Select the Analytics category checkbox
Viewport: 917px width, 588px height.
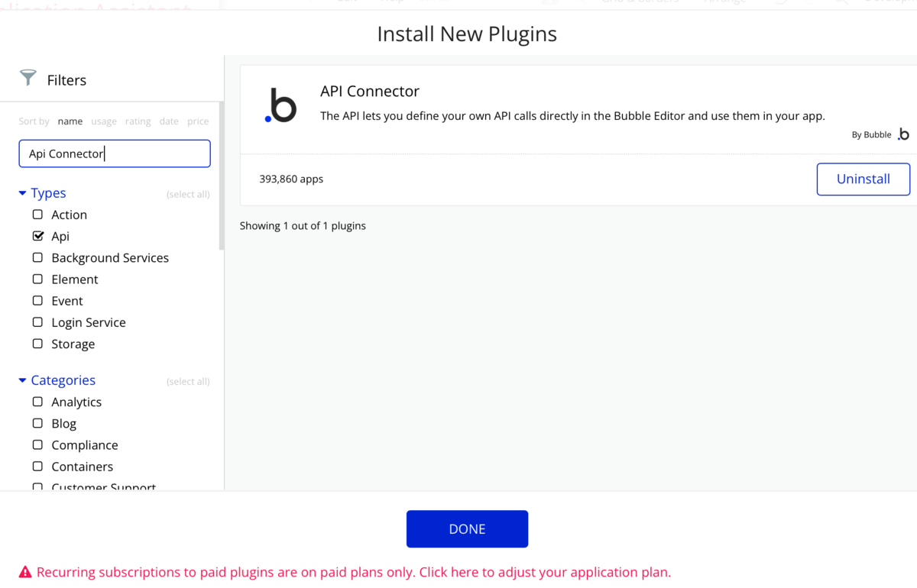tap(37, 402)
